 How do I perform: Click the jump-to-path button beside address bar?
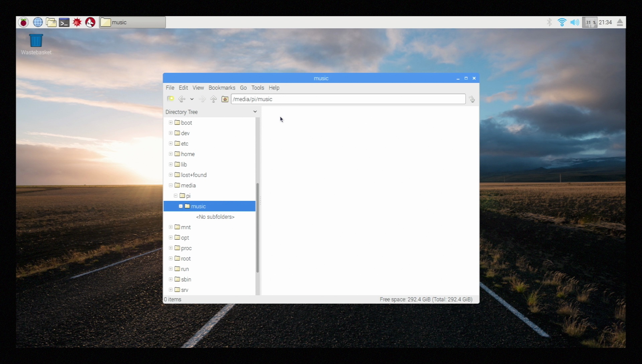472,99
